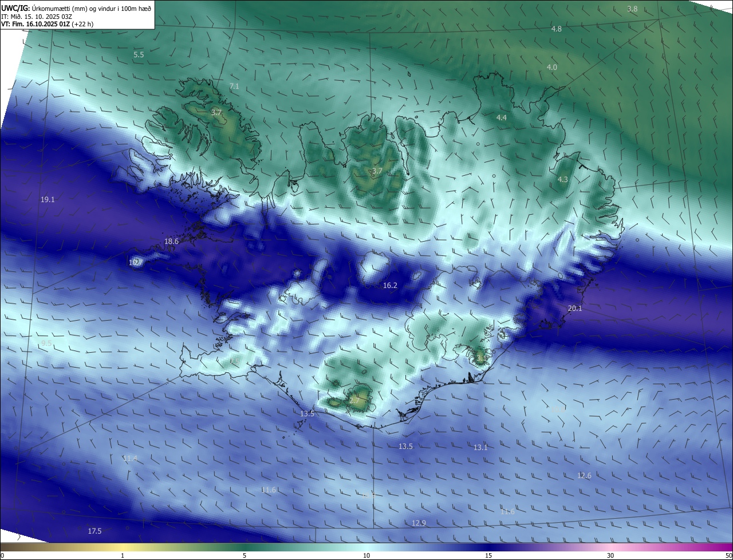Viewport: 733px width, 560px height.
Task: Click the 17.5 value label
Action: (94, 531)
